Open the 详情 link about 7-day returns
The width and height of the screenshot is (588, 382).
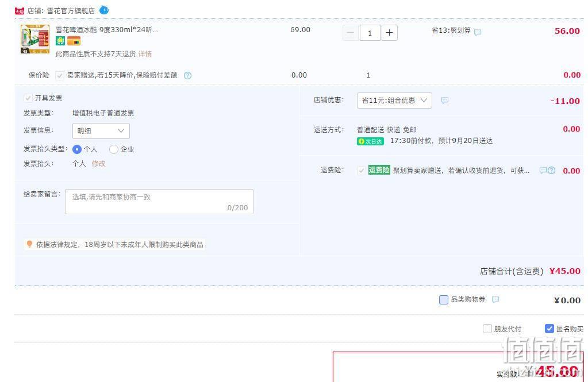coord(145,54)
